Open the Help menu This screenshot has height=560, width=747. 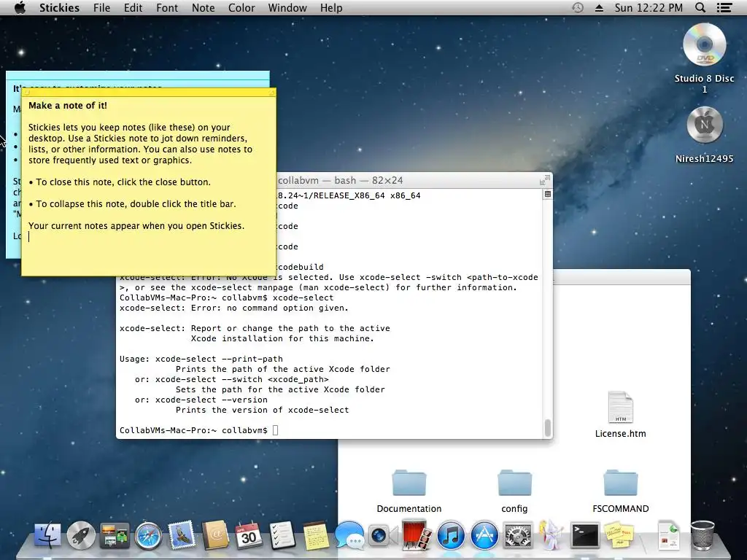point(331,7)
